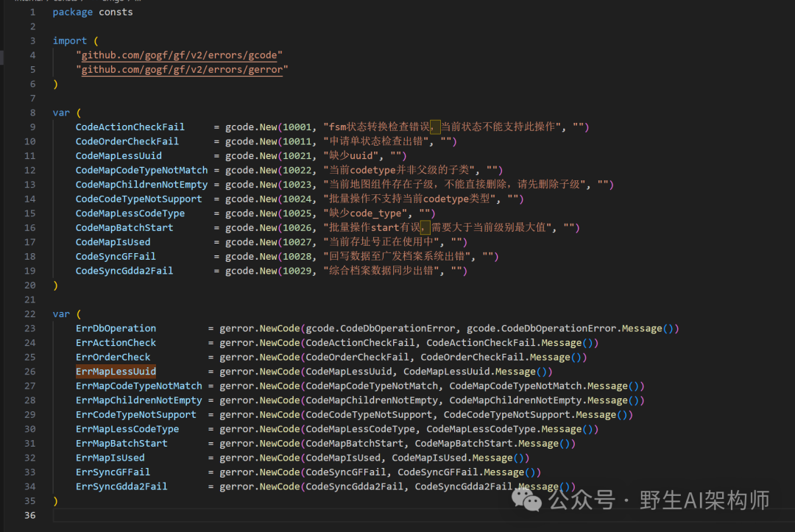Click gcode.CodeDbOperationError argument on line 23
The height and width of the screenshot is (532, 795).
381,328
